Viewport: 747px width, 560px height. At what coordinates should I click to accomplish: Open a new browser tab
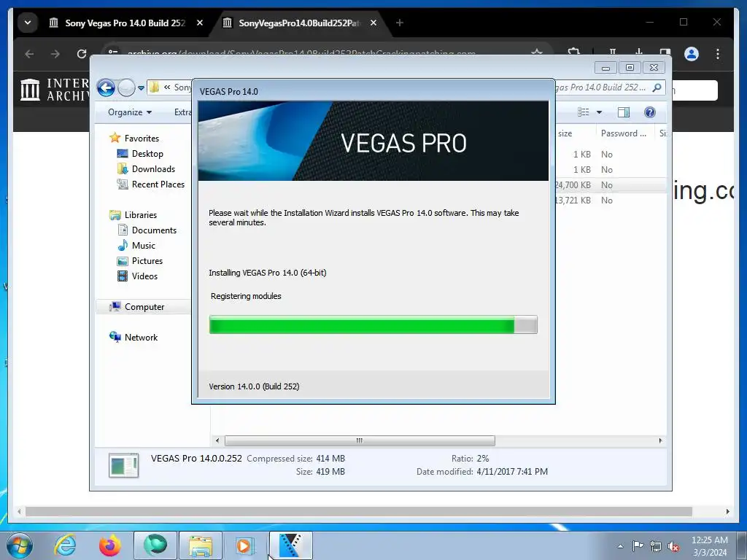(400, 23)
